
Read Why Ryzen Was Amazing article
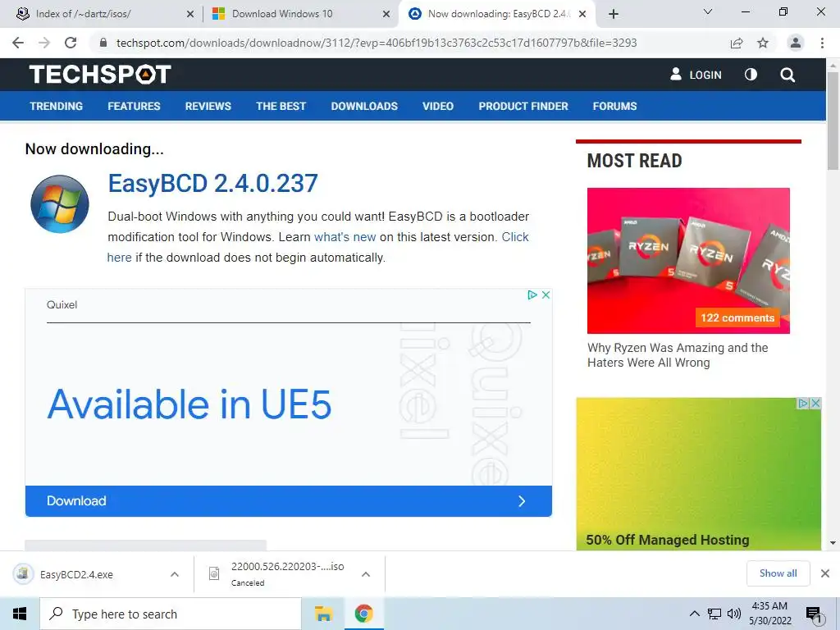(x=678, y=355)
